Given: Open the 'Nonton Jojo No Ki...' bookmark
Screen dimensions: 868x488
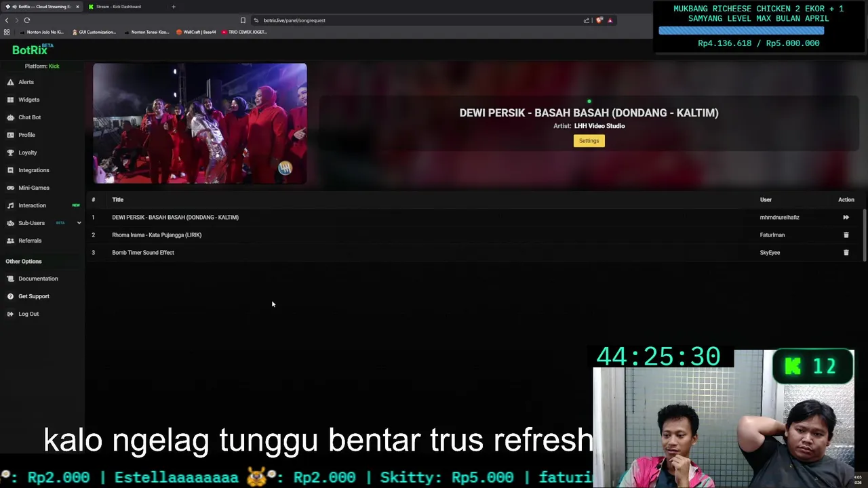Looking at the screenshot, I should (42, 32).
